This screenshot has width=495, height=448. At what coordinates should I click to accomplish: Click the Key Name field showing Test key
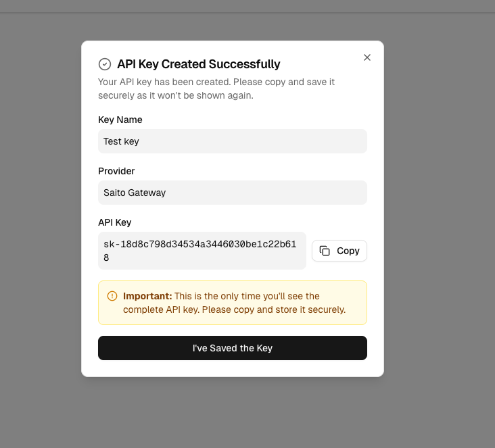click(232, 141)
